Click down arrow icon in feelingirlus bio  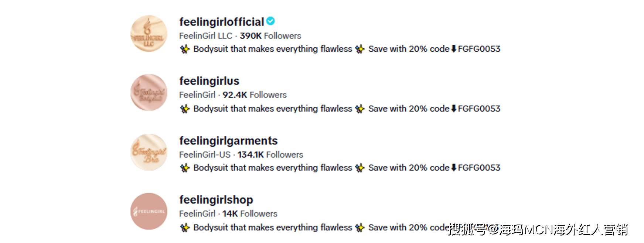(454, 109)
